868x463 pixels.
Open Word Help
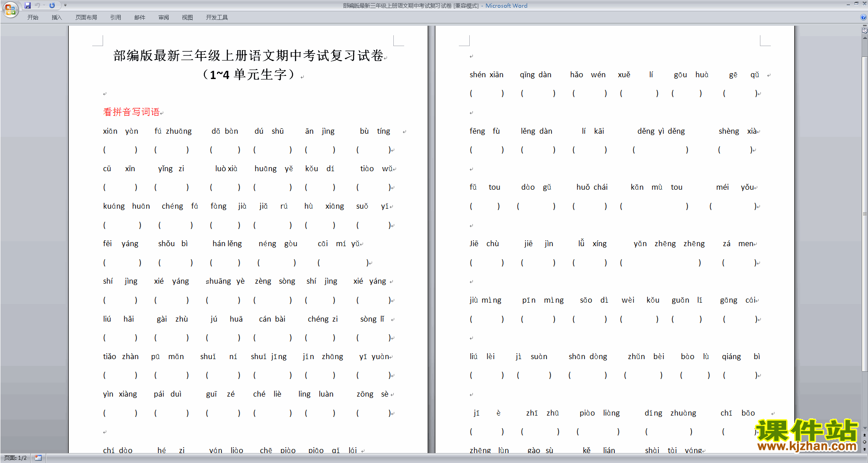tap(863, 17)
